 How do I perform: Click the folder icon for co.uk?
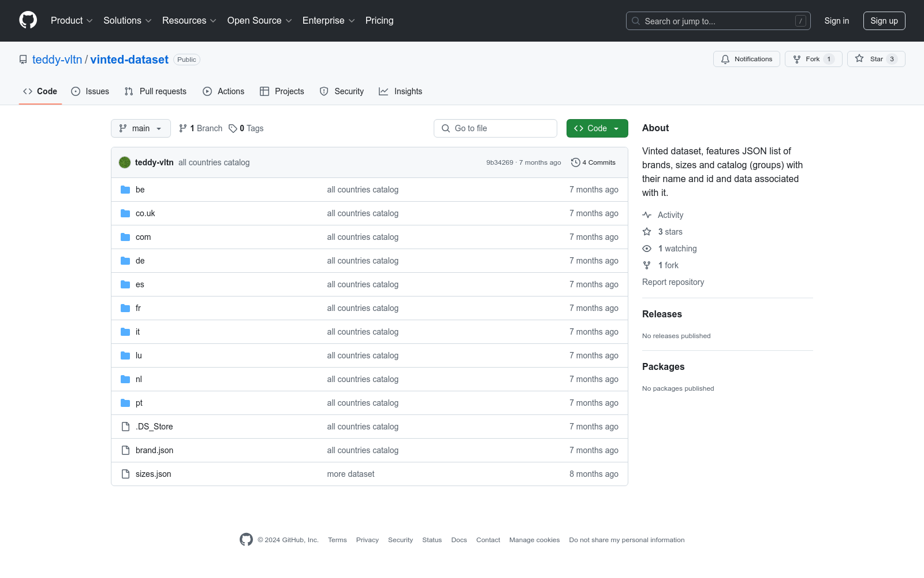pos(125,213)
